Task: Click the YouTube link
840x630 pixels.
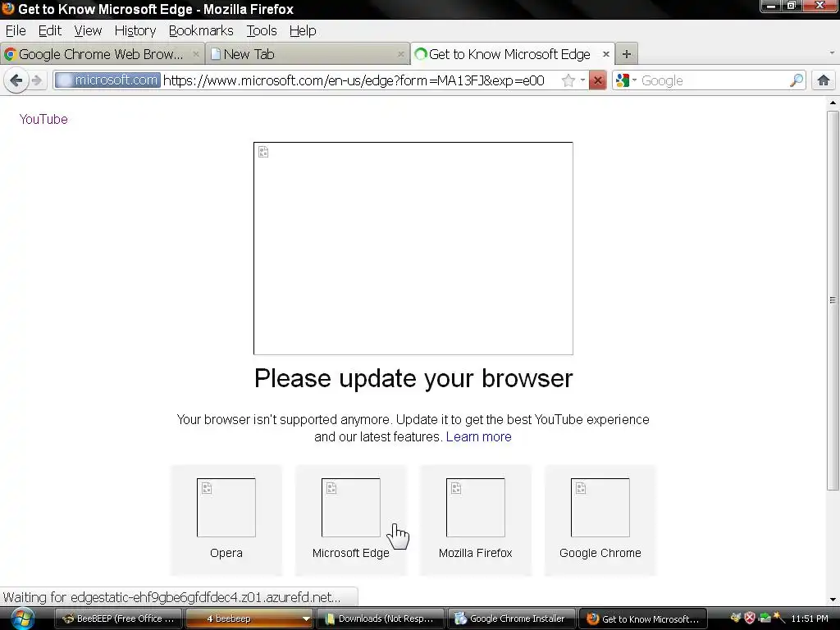Action: [x=43, y=119]
